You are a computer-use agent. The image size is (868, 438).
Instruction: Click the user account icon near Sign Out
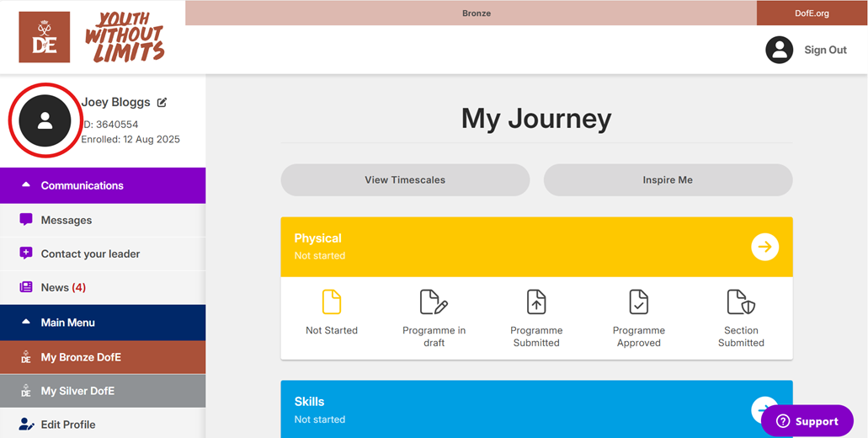779,50
